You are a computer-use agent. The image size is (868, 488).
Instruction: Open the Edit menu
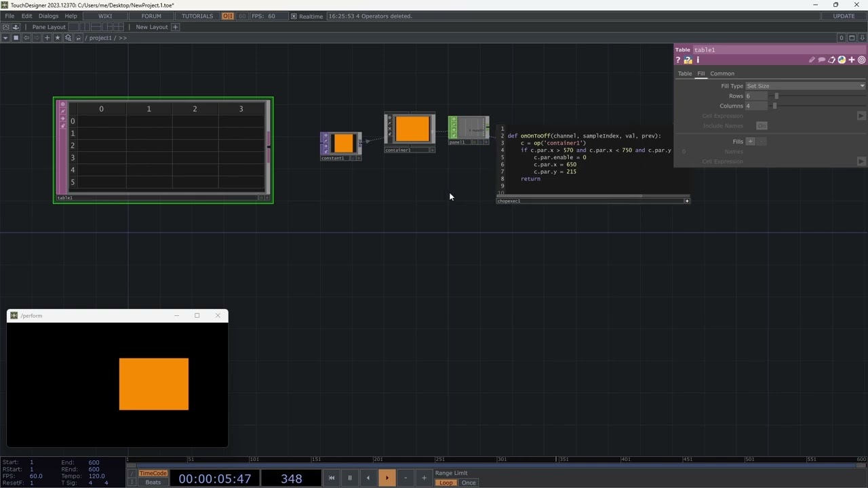[x=26, y=16]
